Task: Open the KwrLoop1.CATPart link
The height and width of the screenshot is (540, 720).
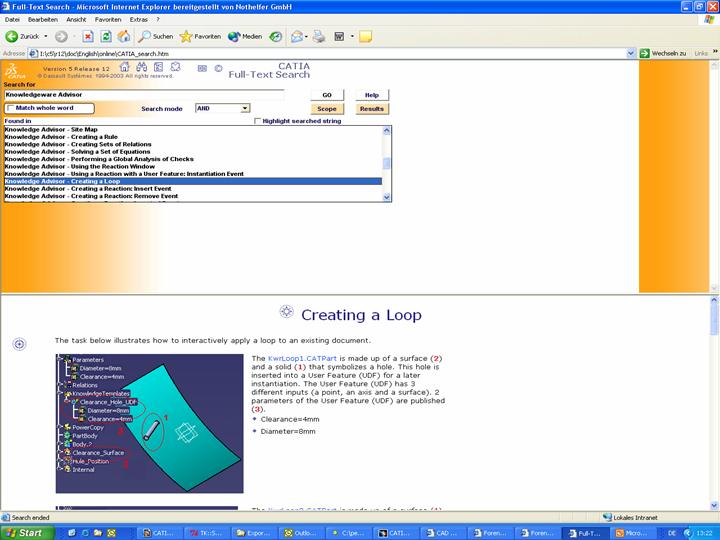Action: pyautogui.click(x=302, y=358)
